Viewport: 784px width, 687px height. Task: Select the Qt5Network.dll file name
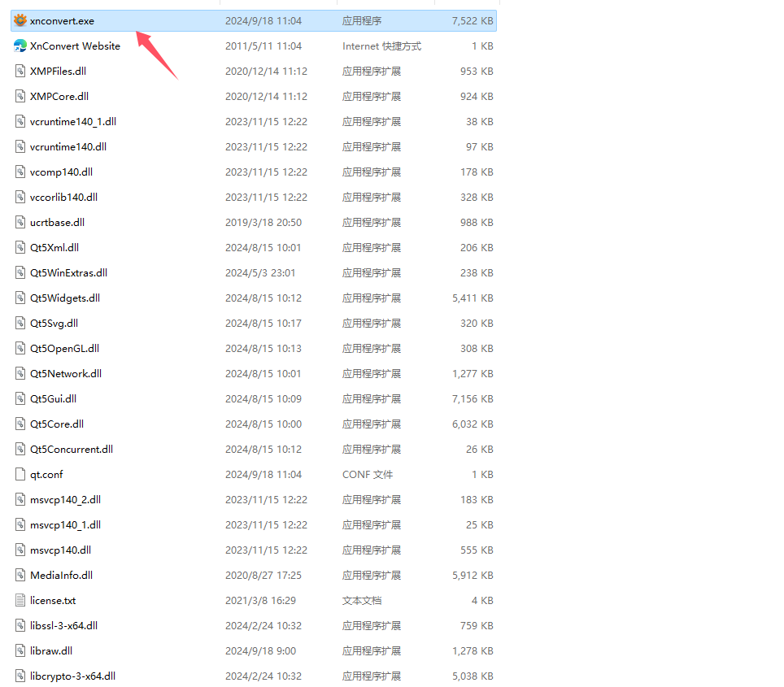[x=66, y=374]
